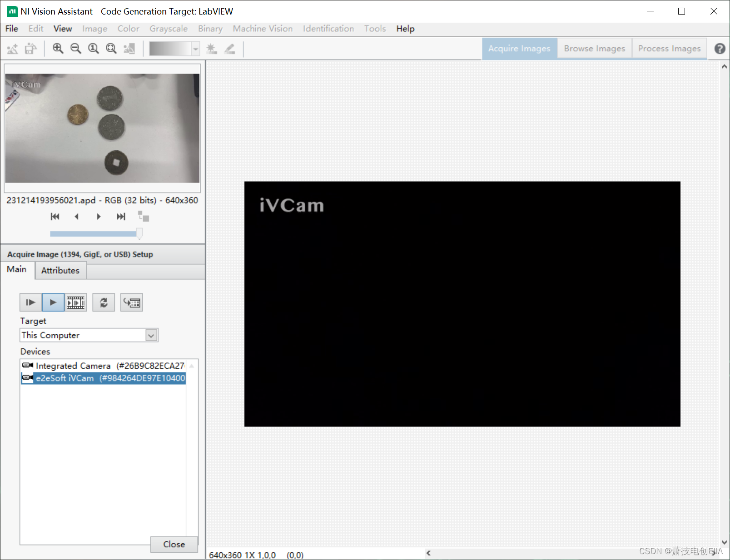Viewport: 730px width, 560px height.
Task: Open the Color menu
Action: (129, 29)
